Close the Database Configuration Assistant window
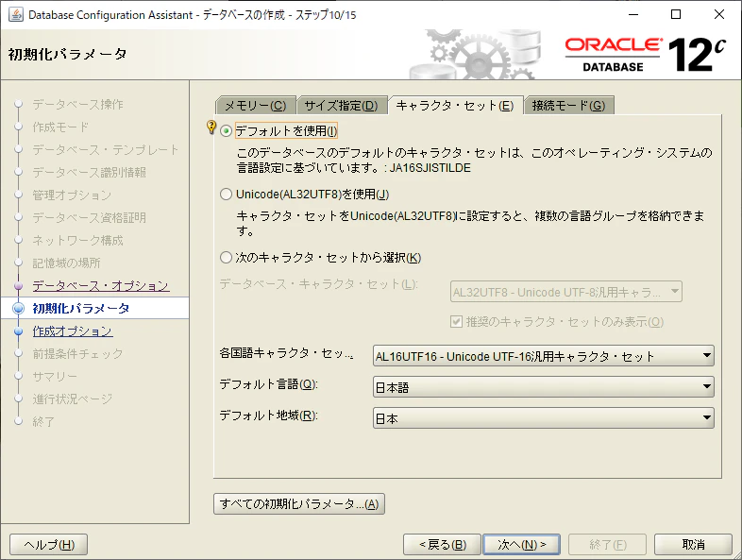This screenshot has height=560, width=742. coord(719,14)
